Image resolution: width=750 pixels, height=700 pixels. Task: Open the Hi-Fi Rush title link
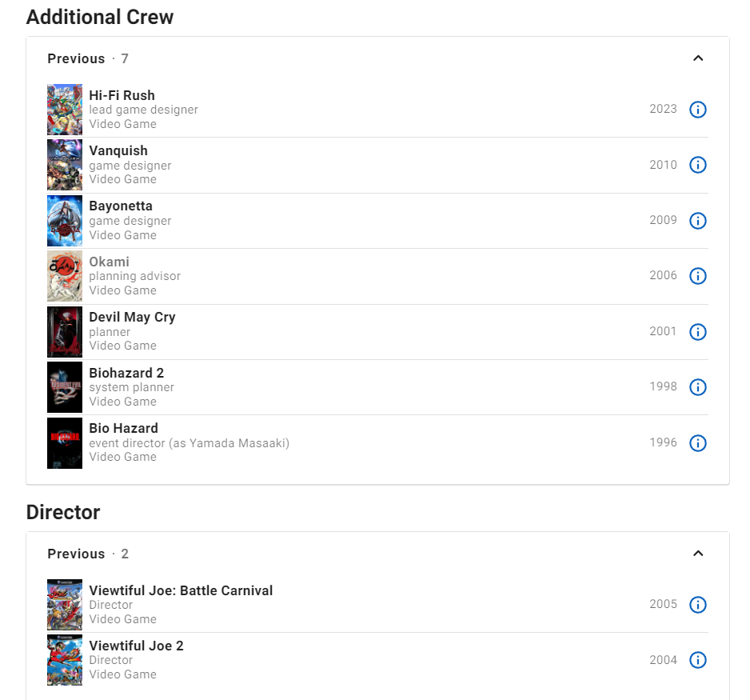(122, 95)
